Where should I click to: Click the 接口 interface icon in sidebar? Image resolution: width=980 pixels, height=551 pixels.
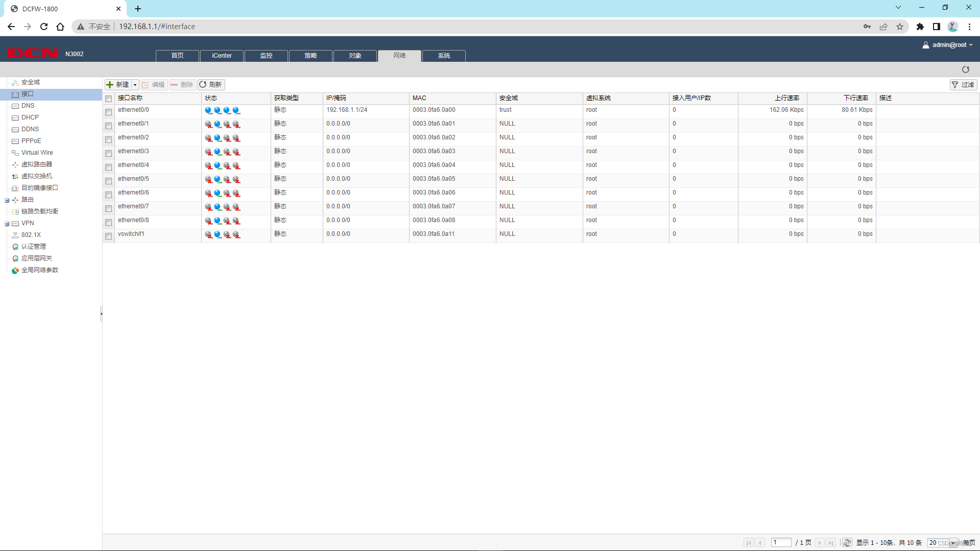point(15,94)
